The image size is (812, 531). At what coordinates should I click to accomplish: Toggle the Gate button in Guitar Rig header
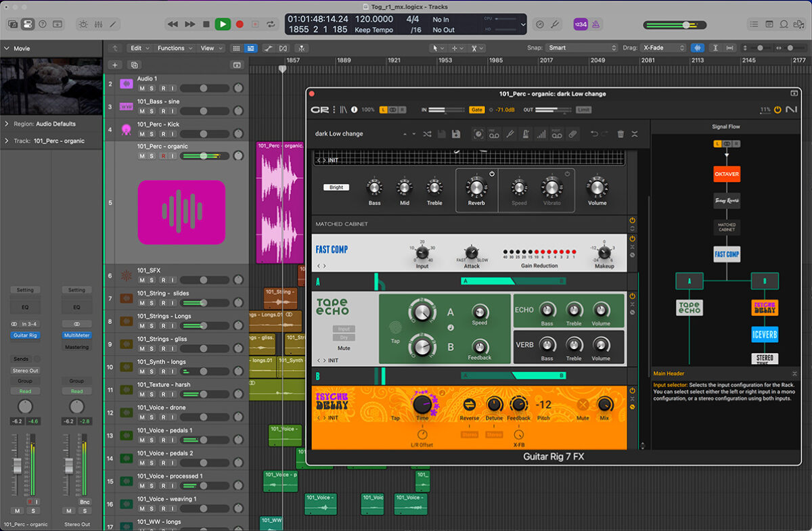[476, 110]
